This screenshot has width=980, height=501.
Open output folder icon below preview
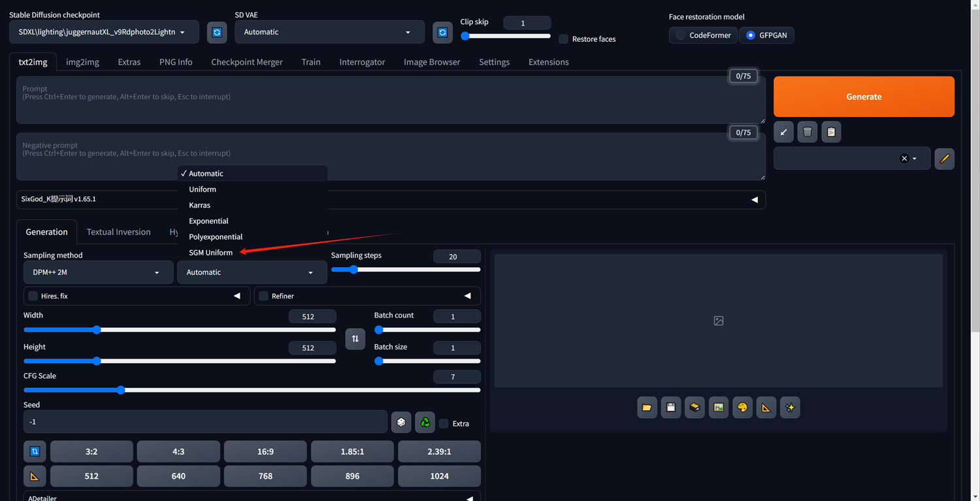pyautogui.click(x=647, y=408)
